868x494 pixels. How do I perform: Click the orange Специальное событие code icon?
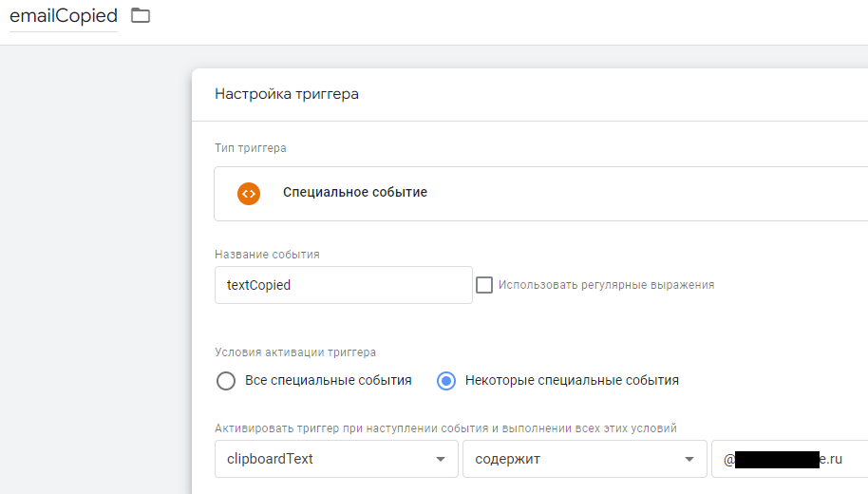(x=249, y=193)
